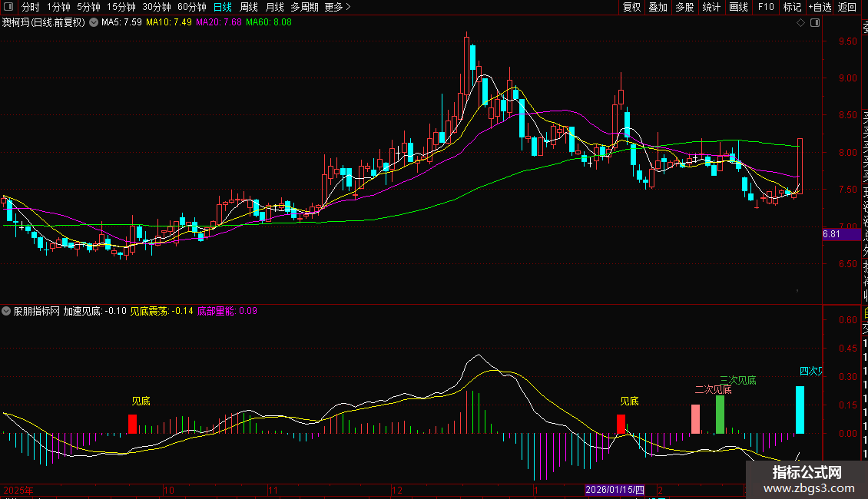Viewport: 868px width, 499px height.
Task: Open the 画线 drawing tools
Action: tap(738, 7)
